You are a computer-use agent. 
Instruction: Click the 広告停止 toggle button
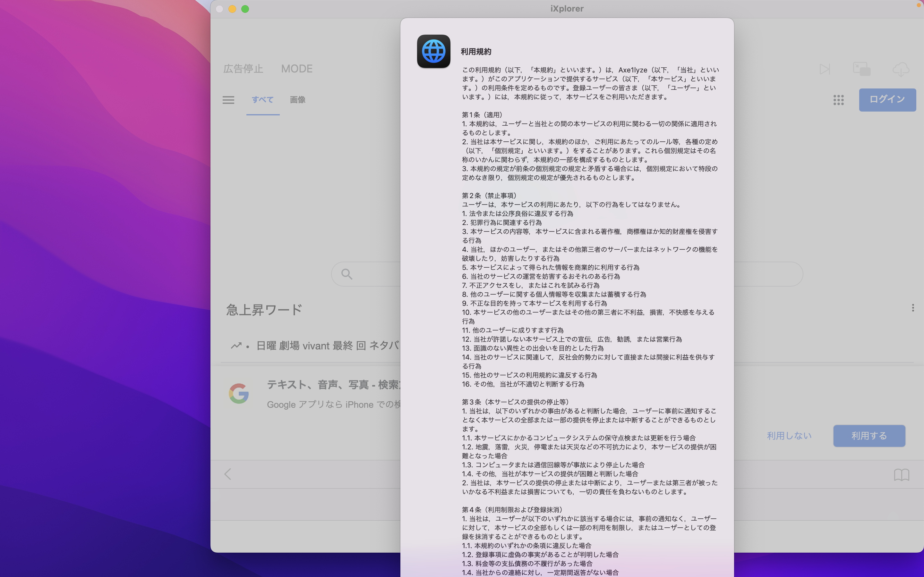point(243,69)
